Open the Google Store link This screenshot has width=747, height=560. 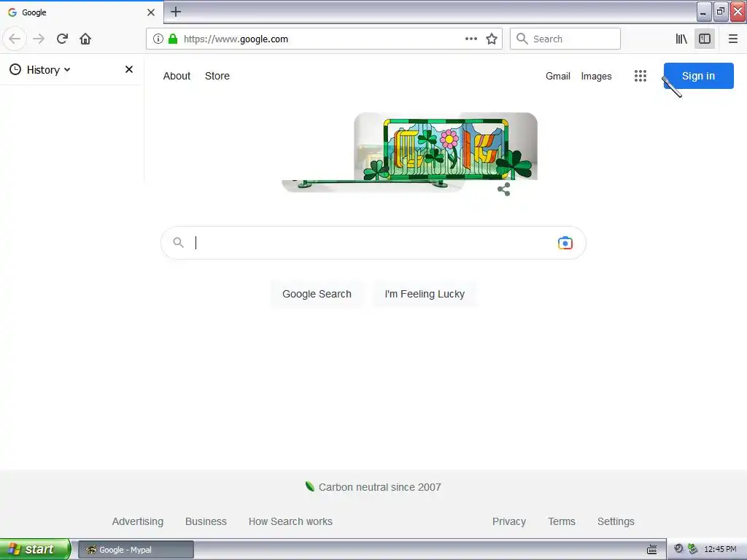pyautogui.click(x=217, y=76)
